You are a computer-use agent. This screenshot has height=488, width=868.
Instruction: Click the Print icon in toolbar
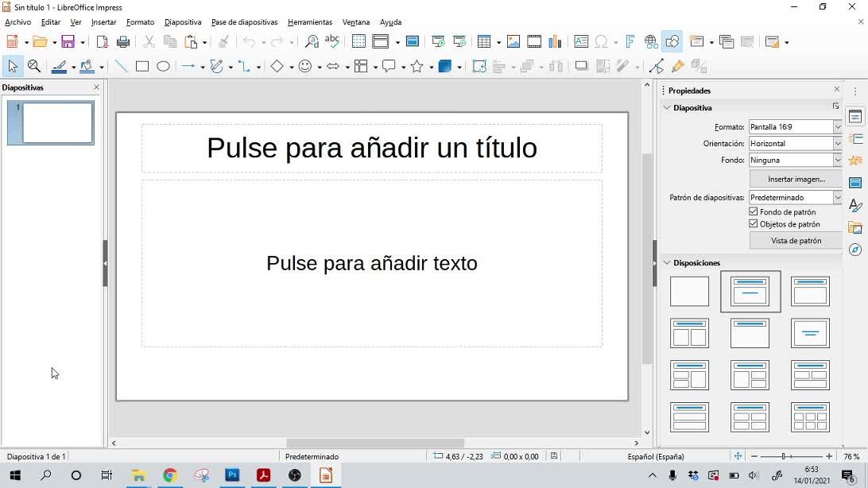point(123,42)
